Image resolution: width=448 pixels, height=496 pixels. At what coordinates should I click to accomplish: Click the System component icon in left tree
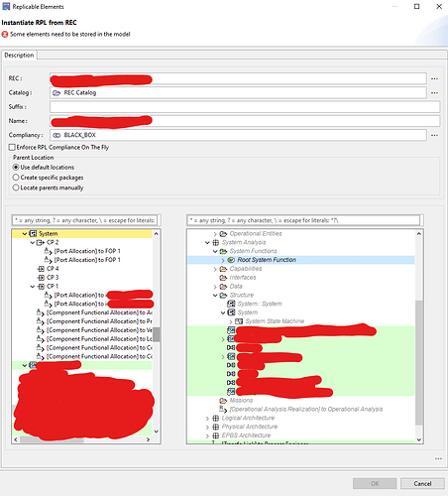[33, 234]
